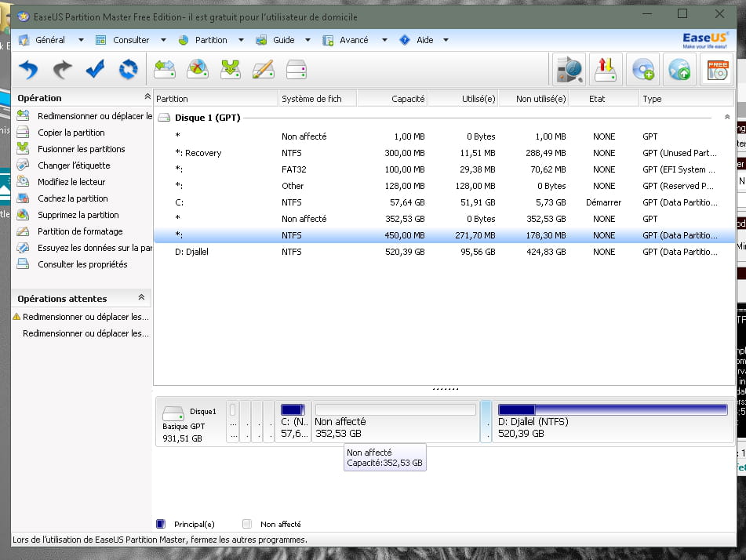Open the Aide menu
The width and height of the screenshot is (746, 560).
(x=425, y=40)
